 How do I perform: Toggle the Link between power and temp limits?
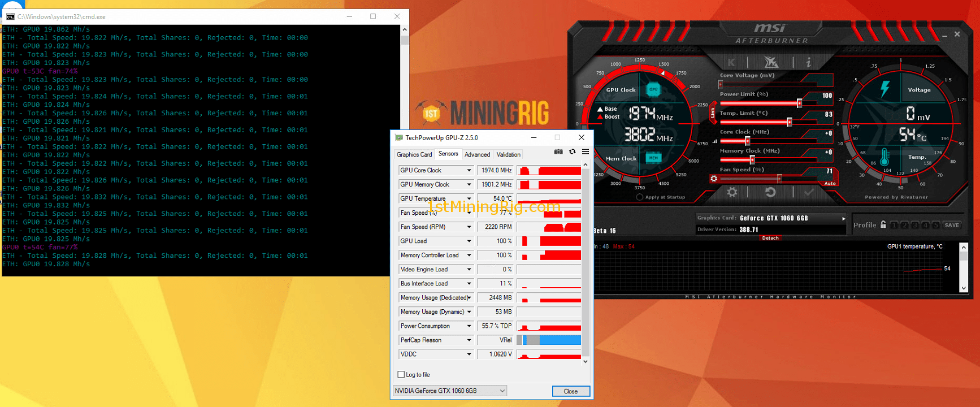(x=713, y=114)
